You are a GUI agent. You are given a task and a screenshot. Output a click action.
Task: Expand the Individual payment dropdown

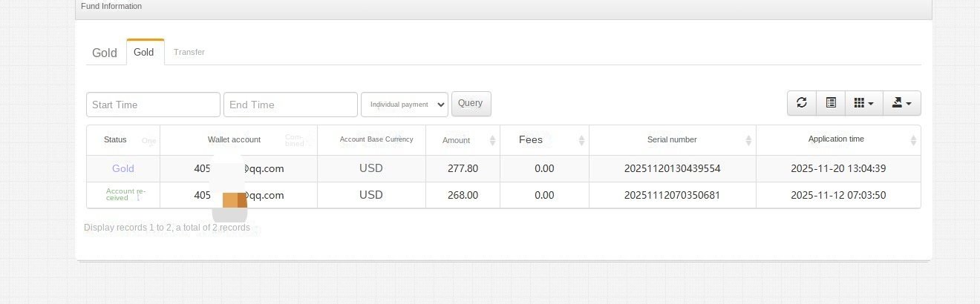(405, 105)
